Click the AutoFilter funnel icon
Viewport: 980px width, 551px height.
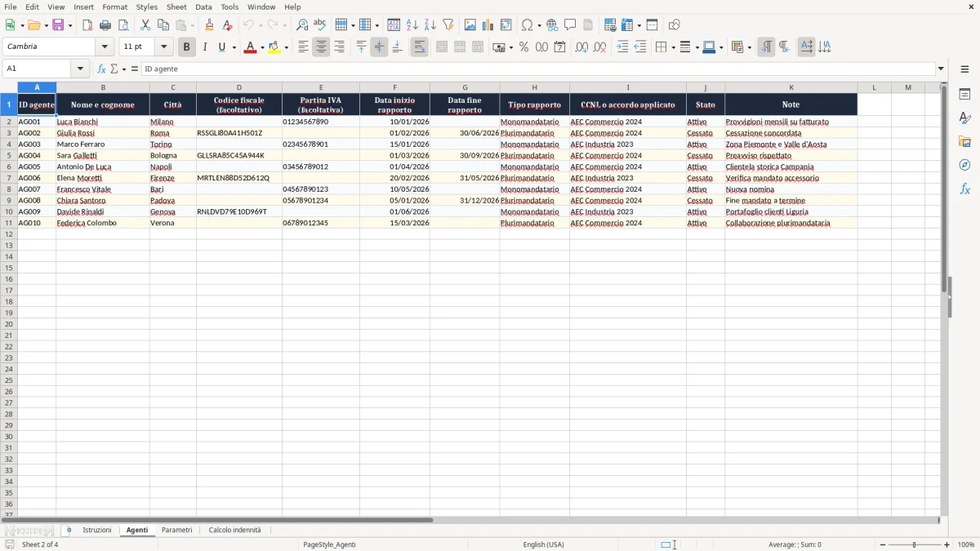448,25
